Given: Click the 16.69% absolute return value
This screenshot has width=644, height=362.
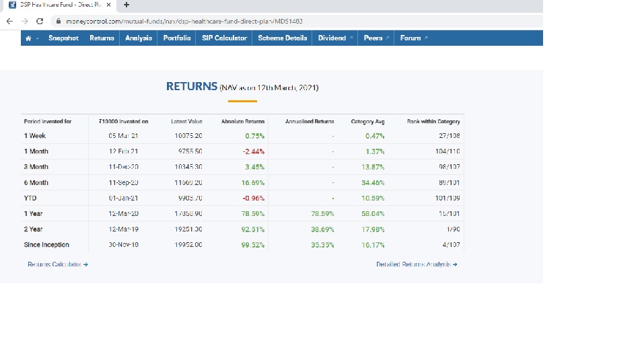Looking at the screenshot, I should 253,183.
